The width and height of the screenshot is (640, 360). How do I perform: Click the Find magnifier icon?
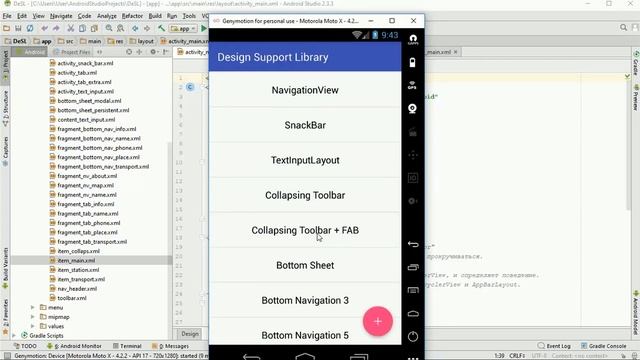pyautogui.click(x=109, y=29)
